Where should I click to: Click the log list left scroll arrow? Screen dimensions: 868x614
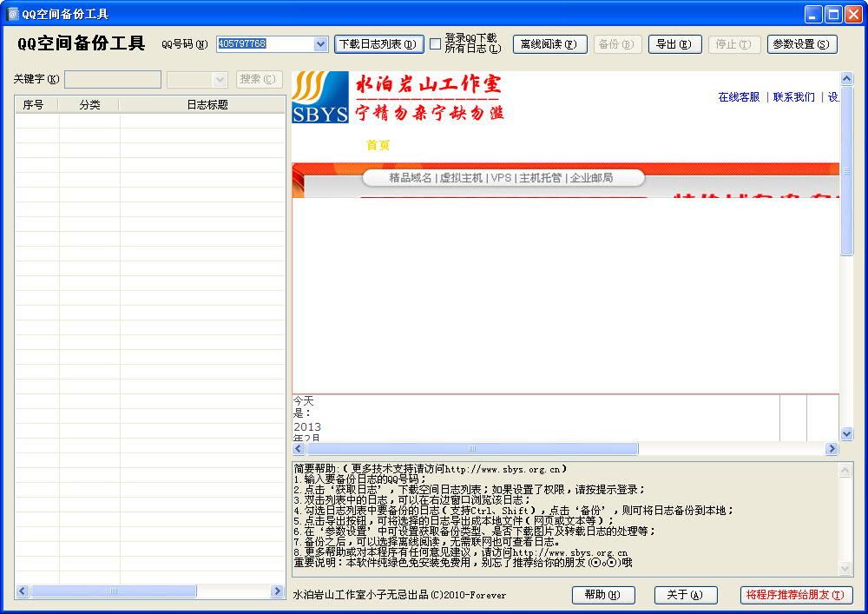click(x=23, y=591)
